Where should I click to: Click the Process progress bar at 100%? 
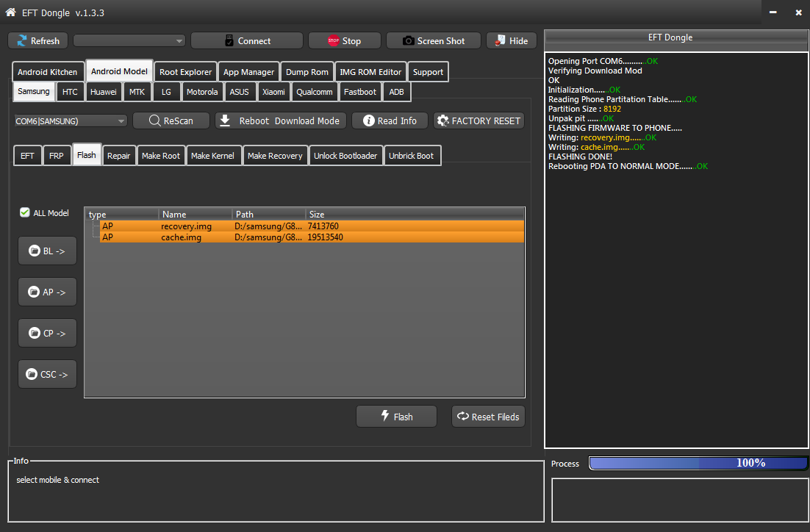pos(698,463)
